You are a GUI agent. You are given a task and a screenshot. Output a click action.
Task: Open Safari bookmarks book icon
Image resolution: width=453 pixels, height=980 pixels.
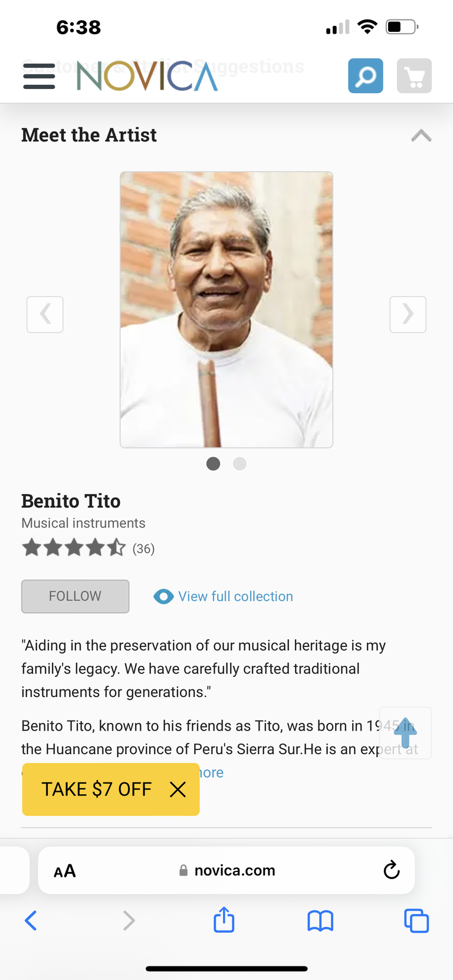(x=320, y=920)
